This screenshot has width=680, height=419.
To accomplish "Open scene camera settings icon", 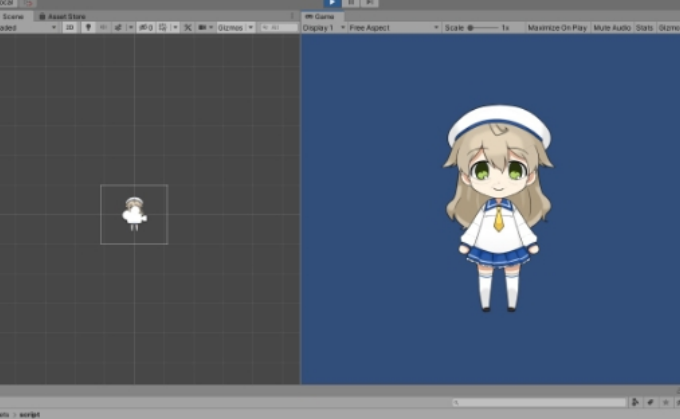I will [x=203, y=28].
